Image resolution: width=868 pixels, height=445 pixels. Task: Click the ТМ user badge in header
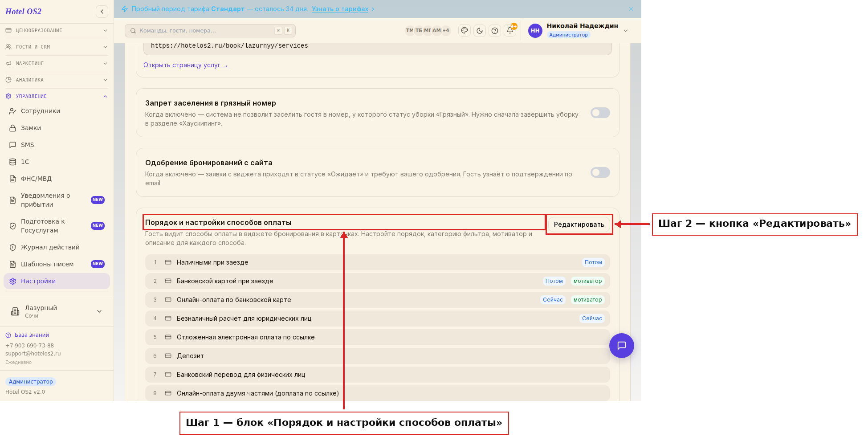coord(409,31)
